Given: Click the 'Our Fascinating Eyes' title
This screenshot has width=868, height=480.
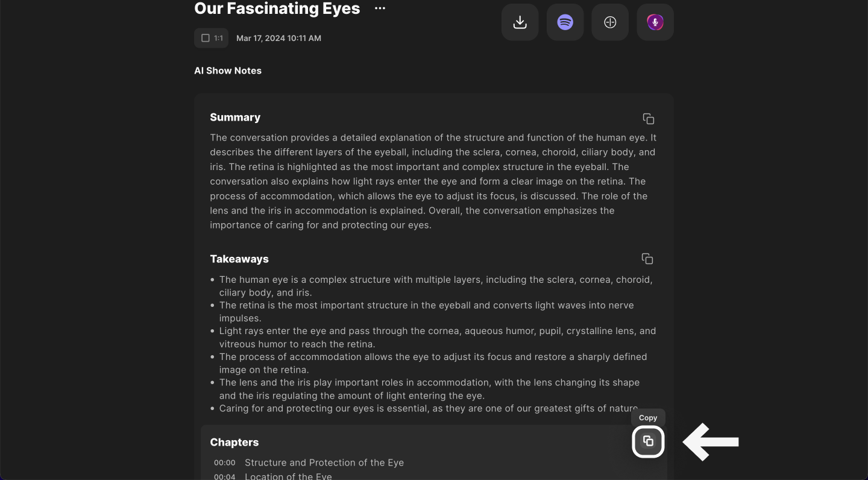Looking at the screenshot, I should [x=277, y=9].
